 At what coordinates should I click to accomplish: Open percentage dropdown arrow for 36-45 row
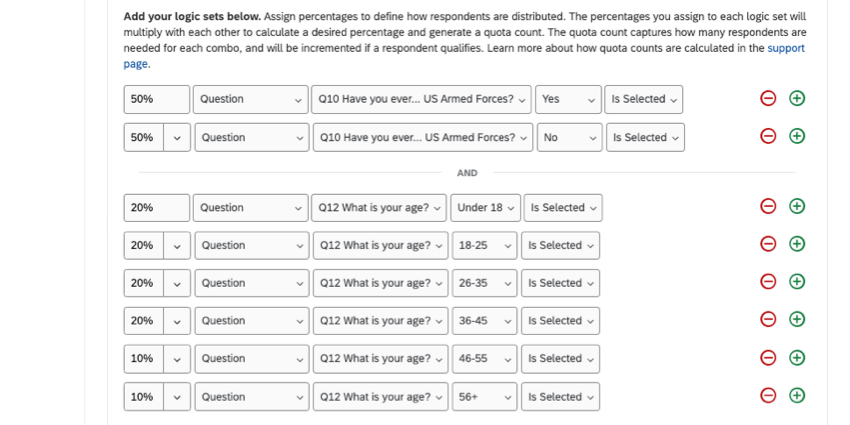coord(178,321)
